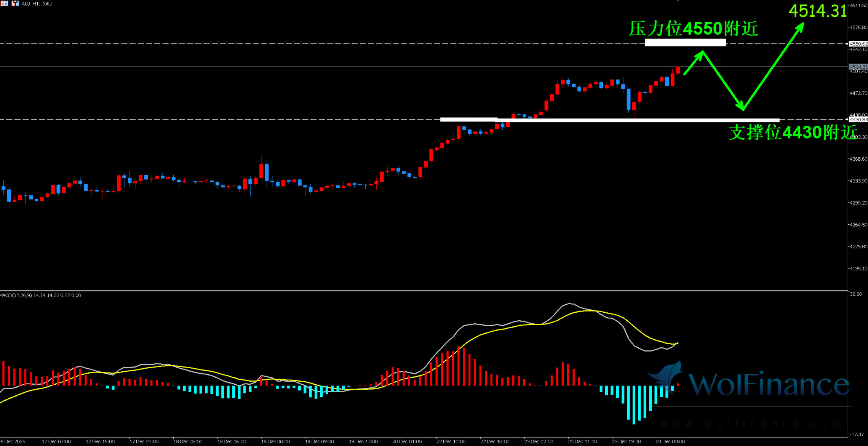
Task: Click the green 压力位4550附近 text label
Action: tap(693, 29)
